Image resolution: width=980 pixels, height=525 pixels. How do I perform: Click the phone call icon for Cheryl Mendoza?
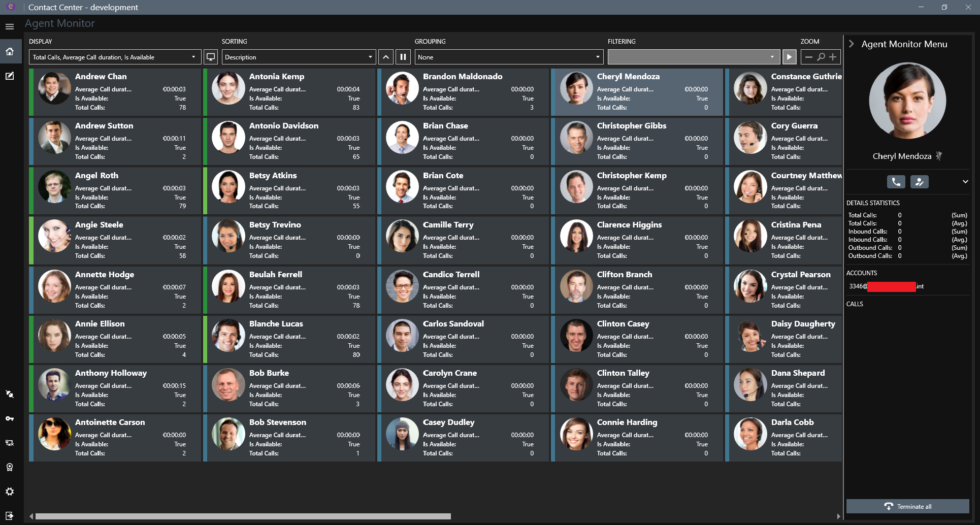tap(896, 182)
